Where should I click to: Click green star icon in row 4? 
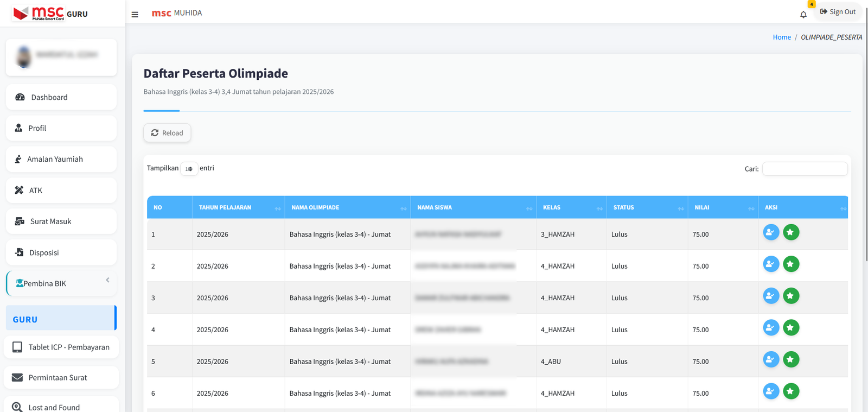click(x=791, y=328)
